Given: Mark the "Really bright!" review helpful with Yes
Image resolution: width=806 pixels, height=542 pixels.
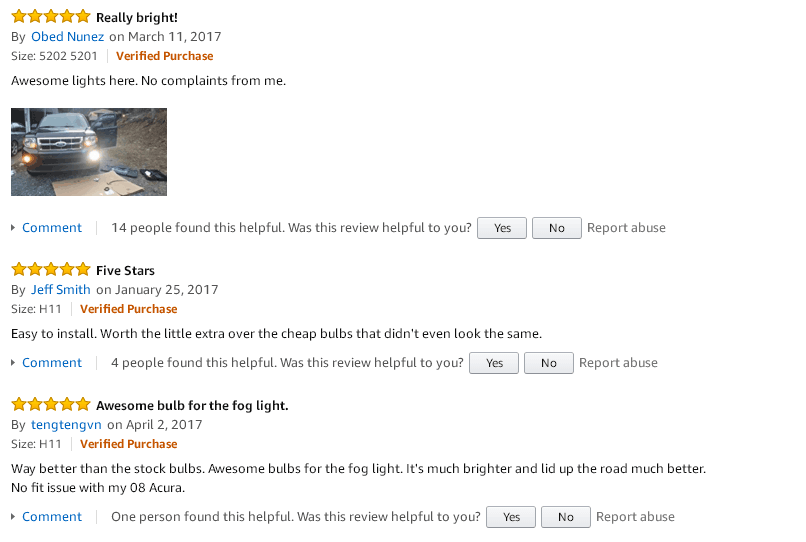Looking at the screenshot, I should [x=502, y=228].
